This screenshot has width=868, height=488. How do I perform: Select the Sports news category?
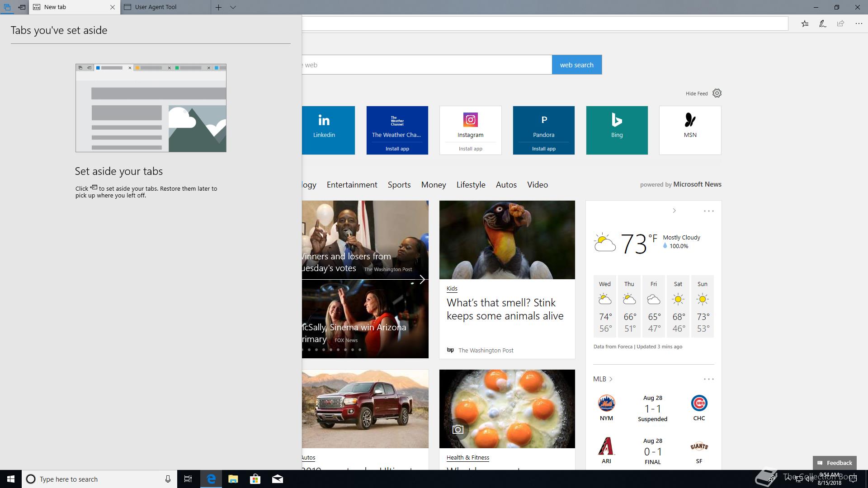[x=399, y=185]
